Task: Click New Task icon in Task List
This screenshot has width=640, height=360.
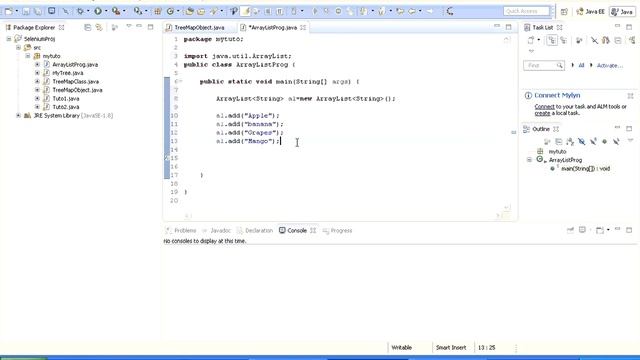Action: [x=531, y=40]
